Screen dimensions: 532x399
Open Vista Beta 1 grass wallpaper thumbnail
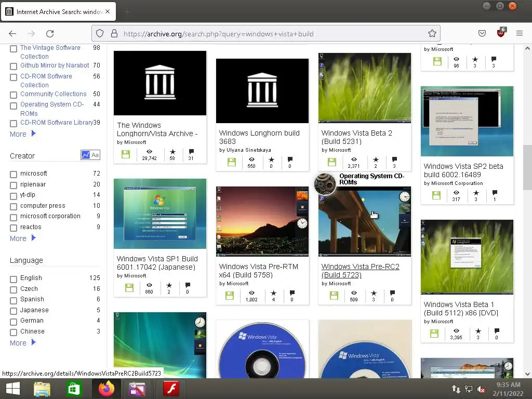(467, 257)
